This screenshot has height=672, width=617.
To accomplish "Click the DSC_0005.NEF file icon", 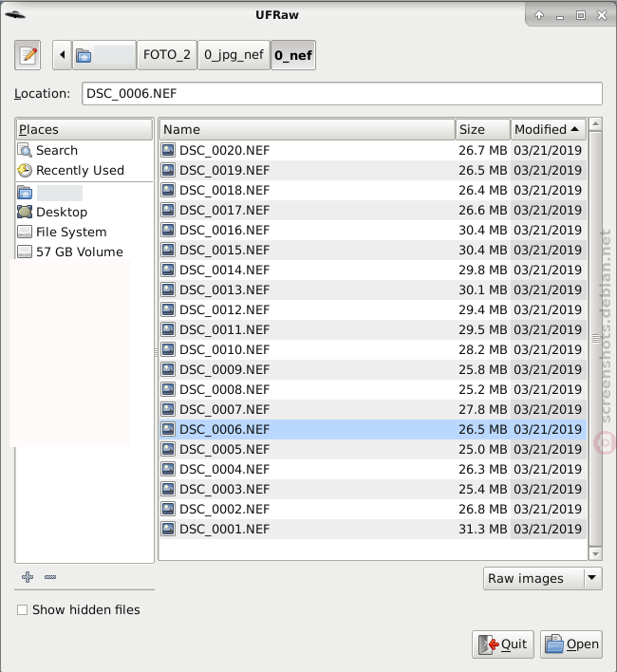I will pyautogui.click(x=168, y=449).
